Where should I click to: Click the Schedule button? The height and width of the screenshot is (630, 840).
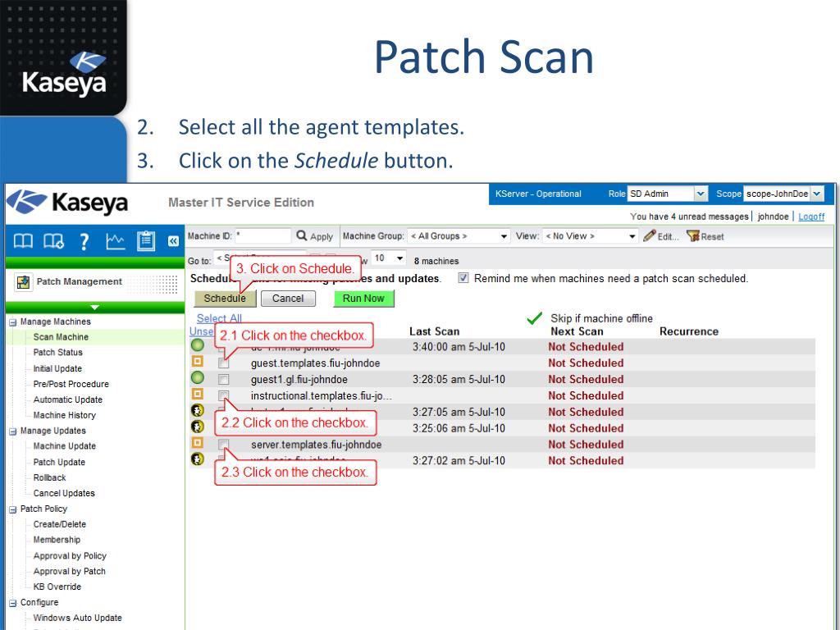[225, 299]
